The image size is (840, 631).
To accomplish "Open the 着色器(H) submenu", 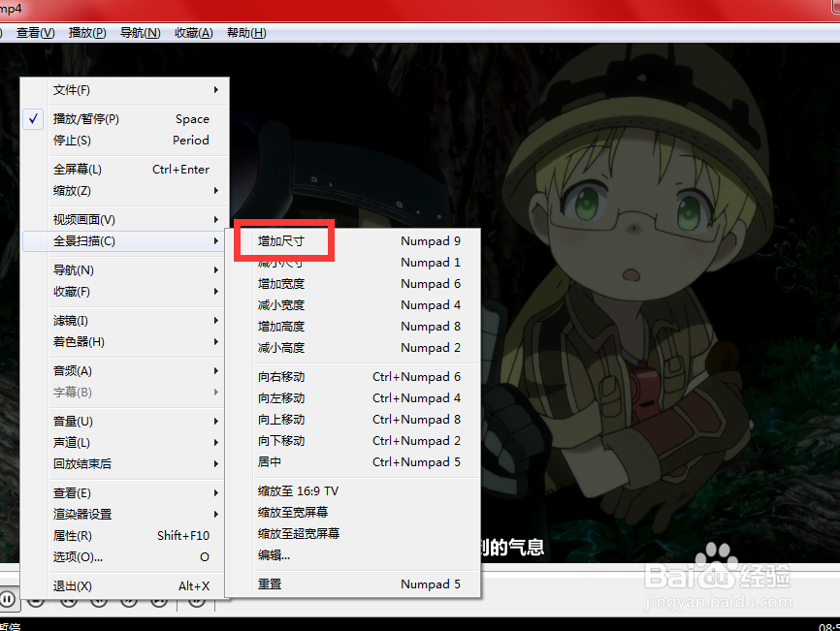I will point(125,341).
